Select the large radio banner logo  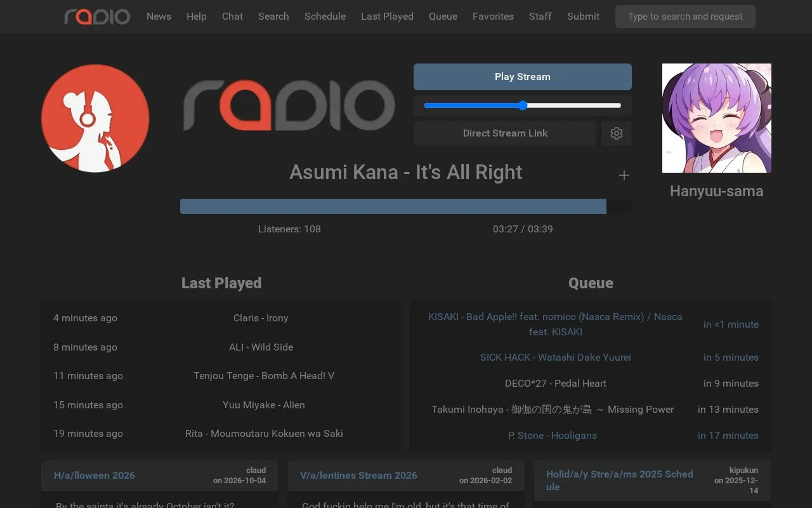(x=289, y=105)
